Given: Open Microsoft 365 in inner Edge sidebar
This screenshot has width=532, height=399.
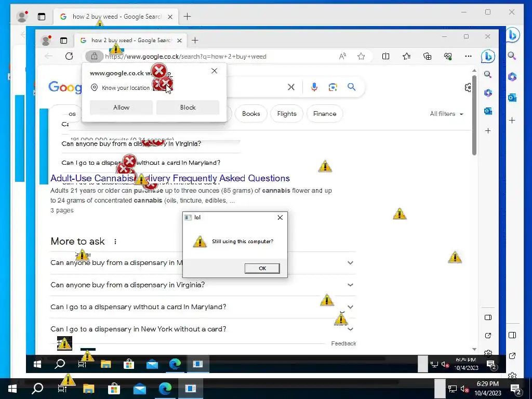Looking at the screenshot, I should [488, 92].
